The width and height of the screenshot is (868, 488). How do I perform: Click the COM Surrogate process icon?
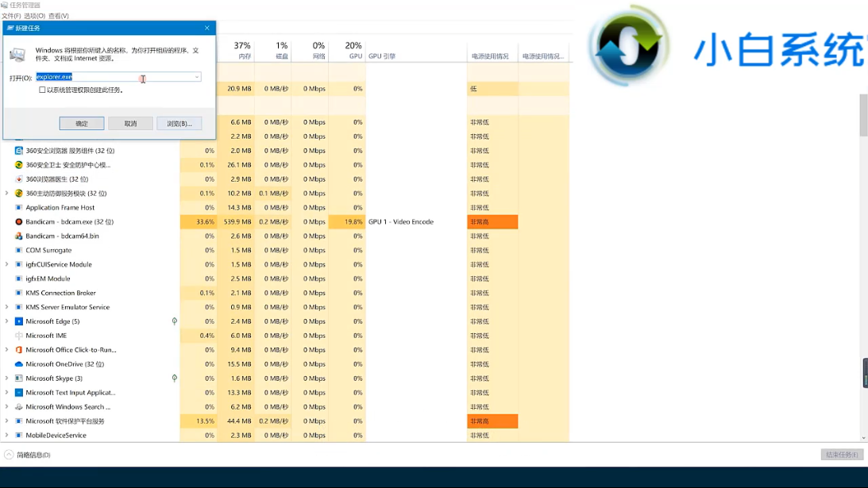19,250
